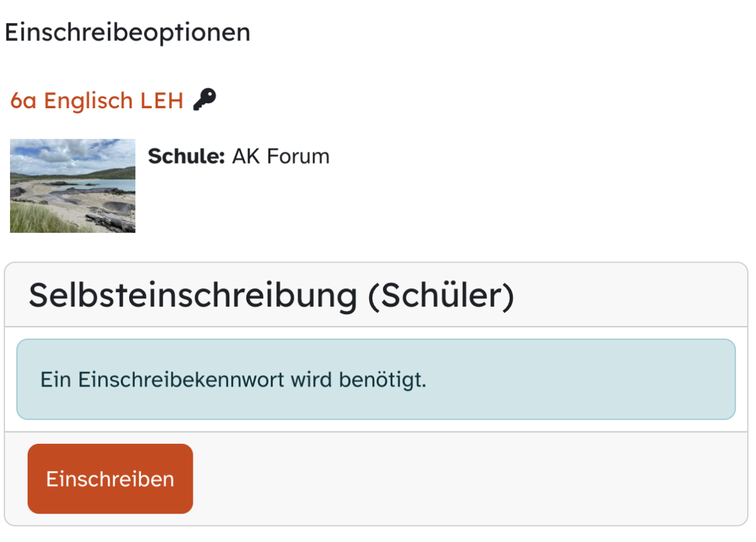Open the coastal landscape course picture

pyautogui.click(x=72, y=186)
